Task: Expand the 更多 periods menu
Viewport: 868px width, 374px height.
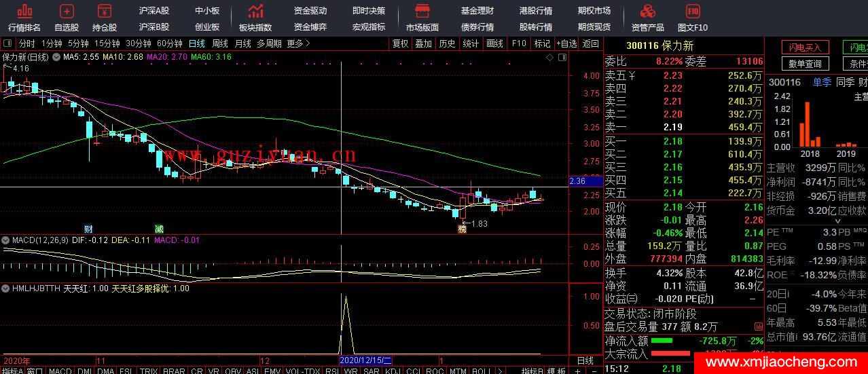Action: point(298,43)
